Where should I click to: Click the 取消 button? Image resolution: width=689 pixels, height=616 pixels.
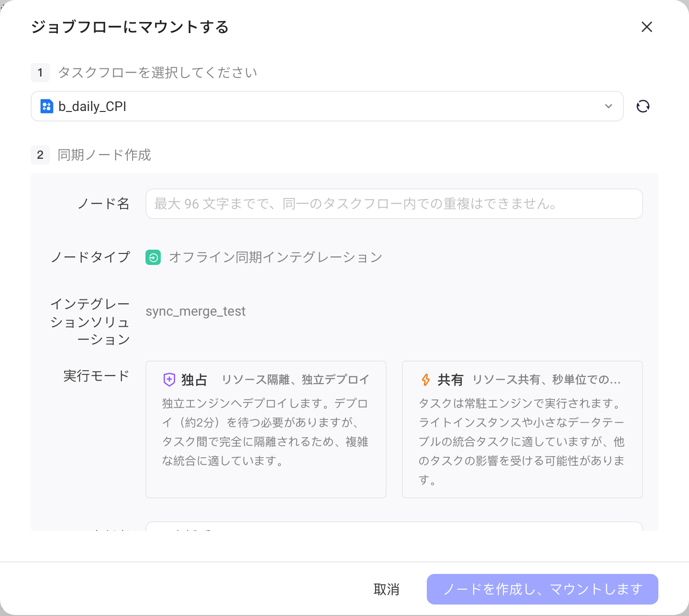tap(386, 589)
